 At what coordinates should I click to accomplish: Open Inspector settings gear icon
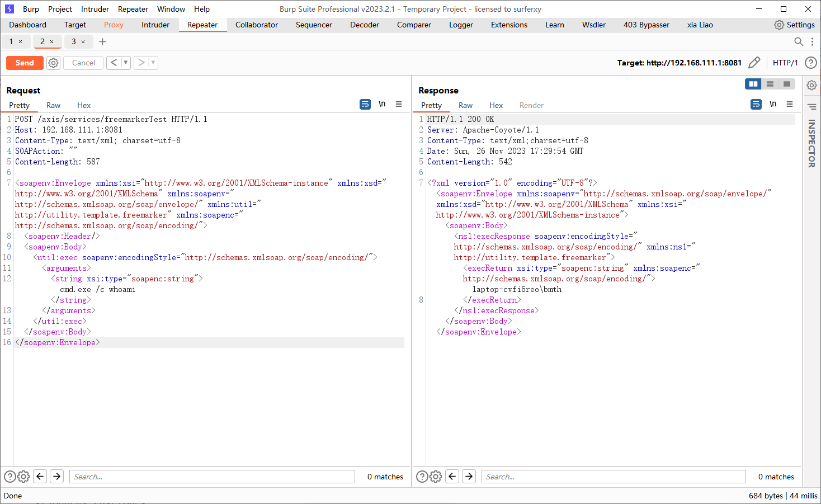pos(811,85)
